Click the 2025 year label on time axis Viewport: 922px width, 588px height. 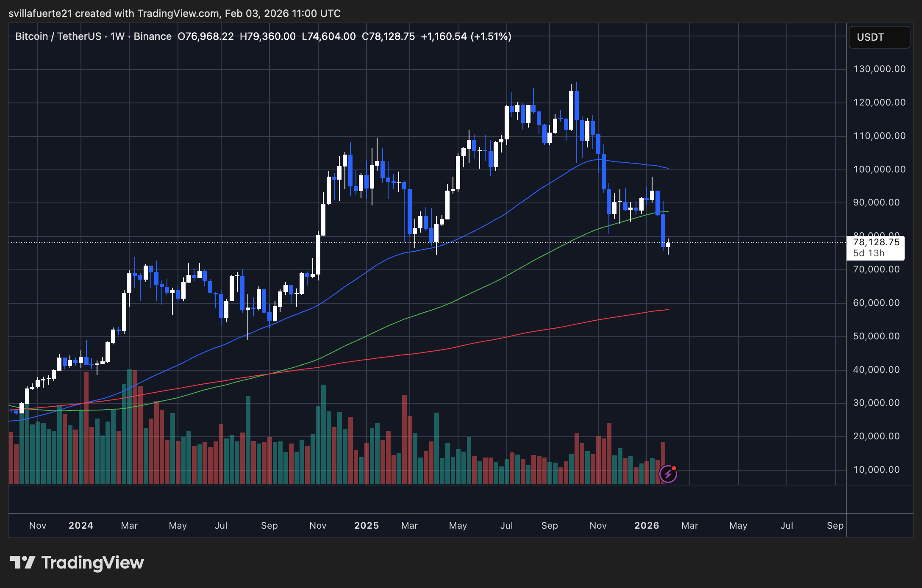click(x=367, y=525)
